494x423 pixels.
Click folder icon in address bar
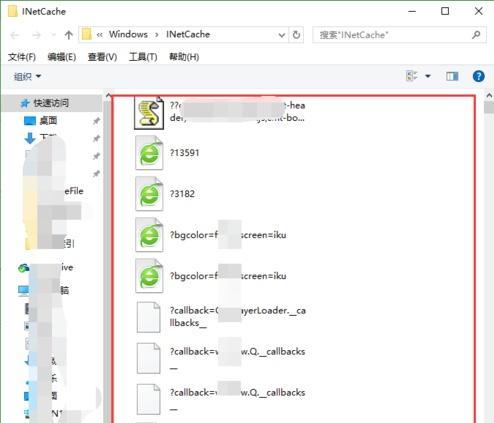(86, 34)
